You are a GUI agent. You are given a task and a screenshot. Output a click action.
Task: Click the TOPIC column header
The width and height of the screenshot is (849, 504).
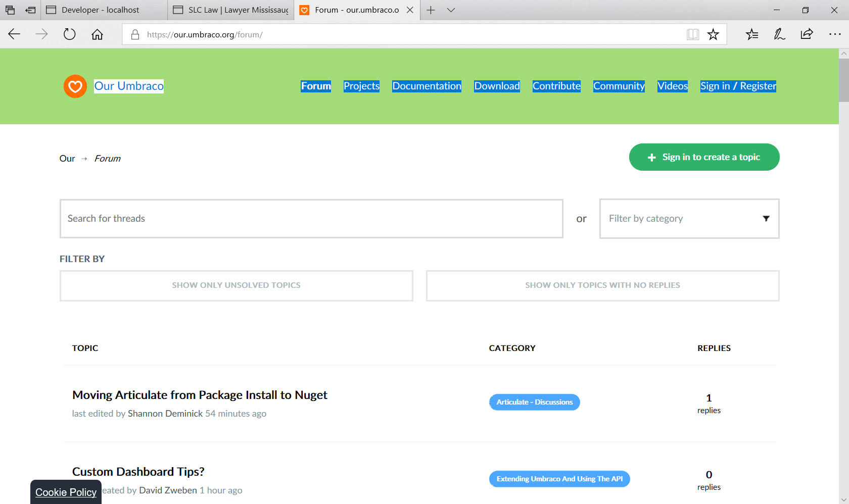[x=85, y=348]
